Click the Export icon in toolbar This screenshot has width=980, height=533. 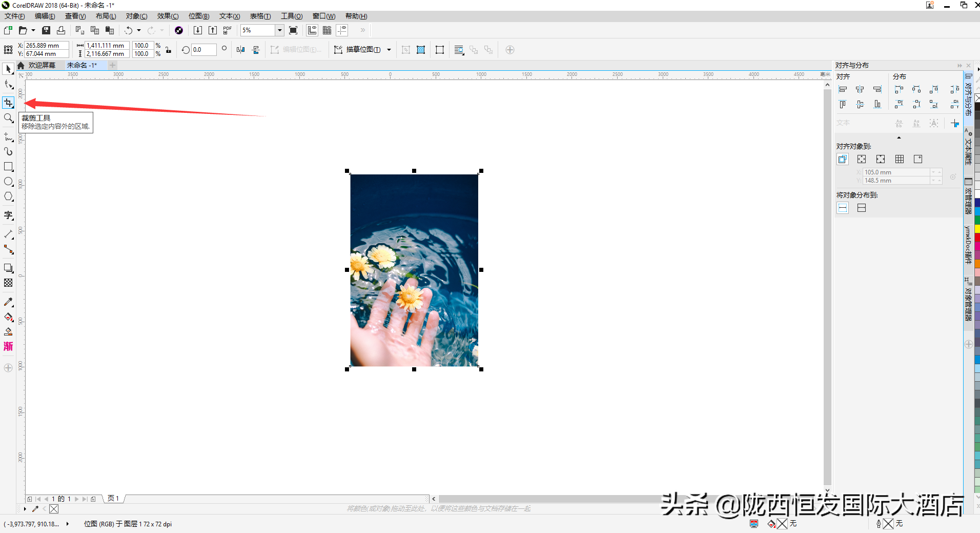[x=213, y=30]
